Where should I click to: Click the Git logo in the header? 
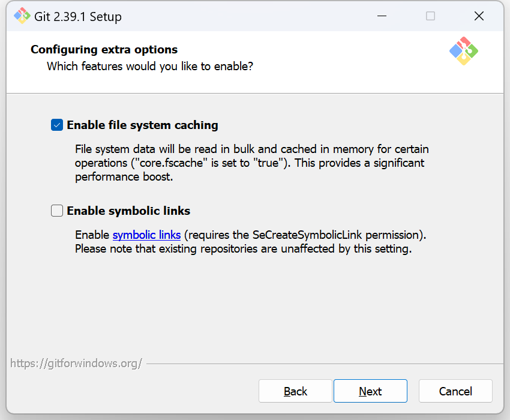click(x=464, y=51)
